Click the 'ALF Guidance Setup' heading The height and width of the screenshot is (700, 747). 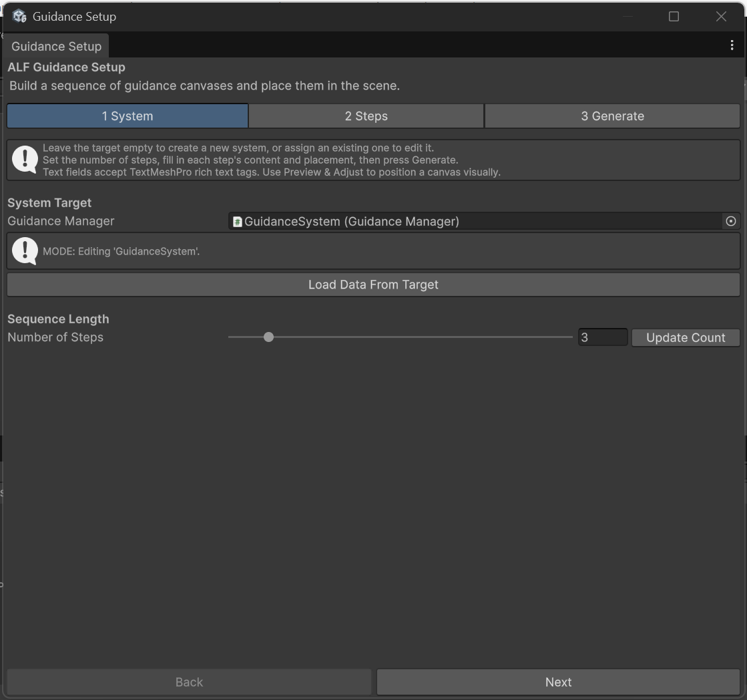(x=66, y=67)
